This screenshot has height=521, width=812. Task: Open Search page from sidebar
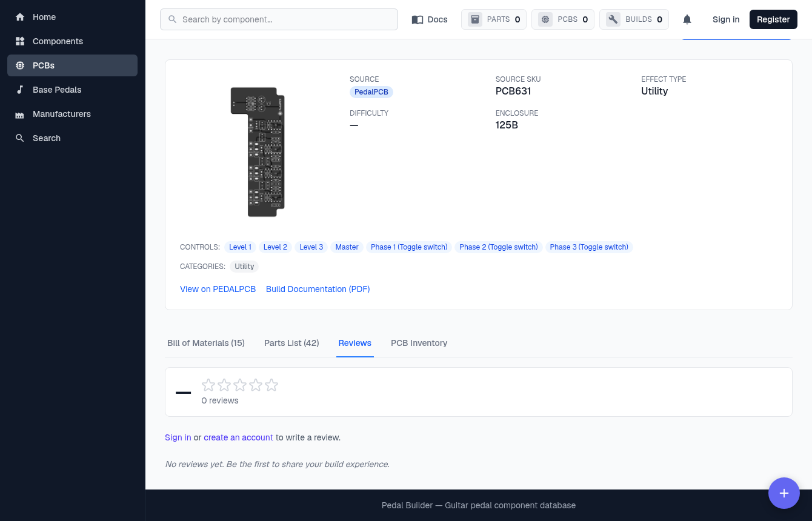pyautogui.click(x=72, y=138)
